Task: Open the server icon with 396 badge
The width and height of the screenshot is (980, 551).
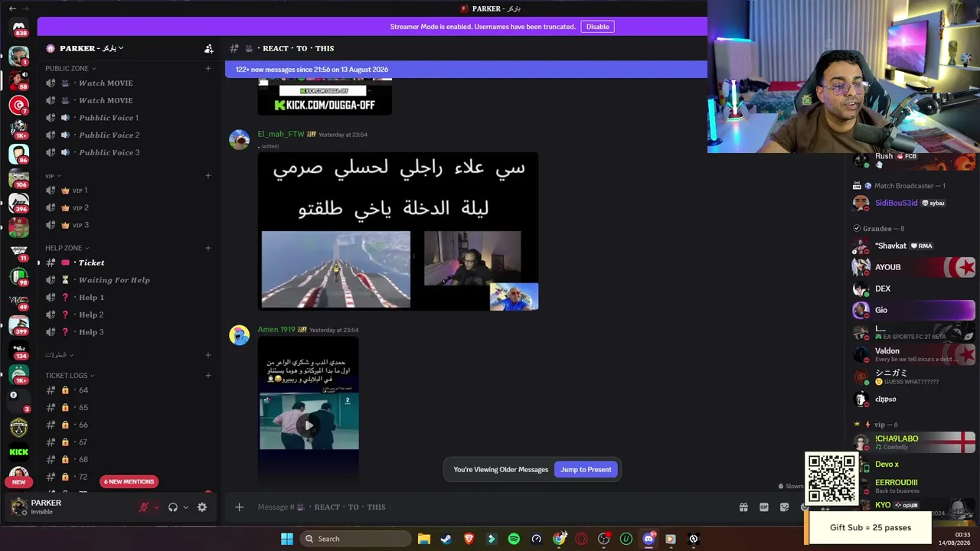Action: [19, 203]
